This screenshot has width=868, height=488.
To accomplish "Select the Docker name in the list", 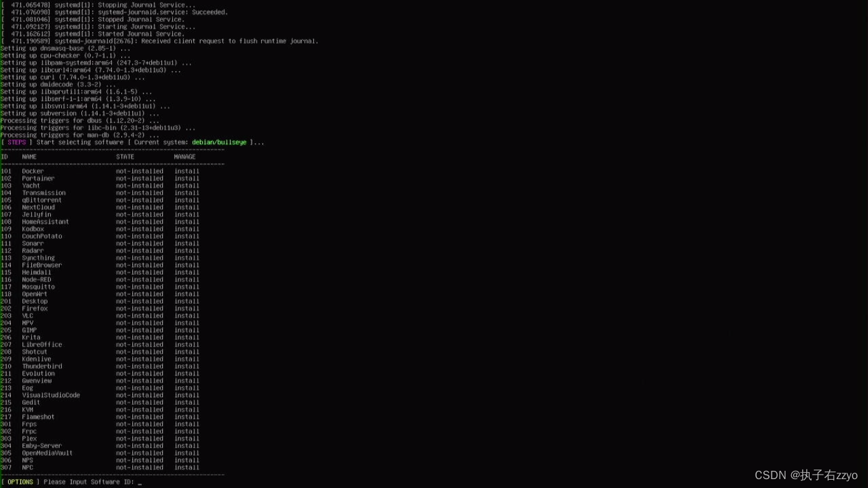I will coord(33,171).
